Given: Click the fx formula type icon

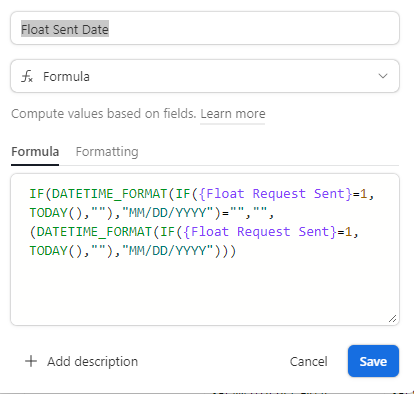Looking at the screenshot, I should [x=27, y=76].
